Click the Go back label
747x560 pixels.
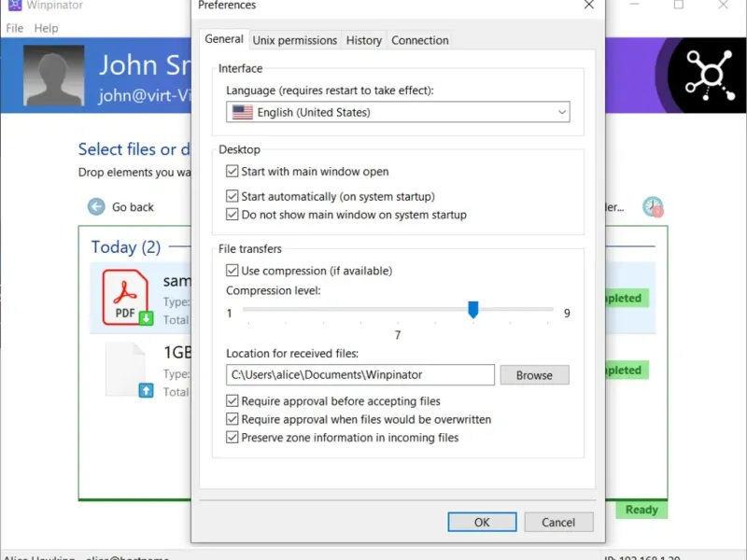click(x=133, y=207)
